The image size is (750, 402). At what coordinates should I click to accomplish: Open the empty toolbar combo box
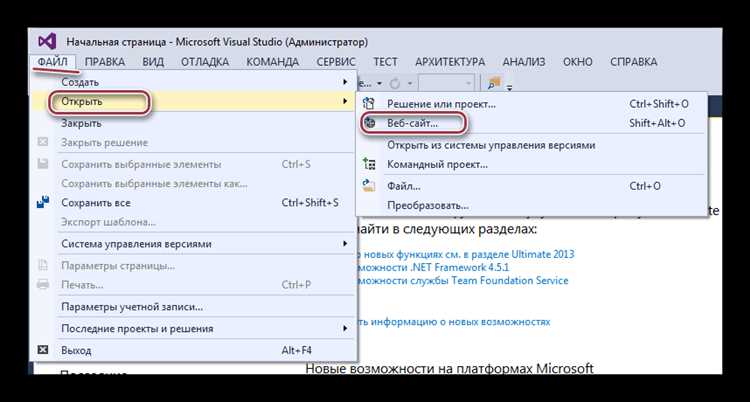click(446, 83)
